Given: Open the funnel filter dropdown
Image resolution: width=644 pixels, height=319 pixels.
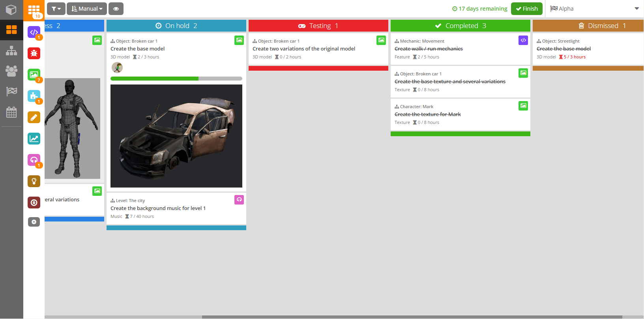Looking at the screenshot, I should click(x=56, y=9).
